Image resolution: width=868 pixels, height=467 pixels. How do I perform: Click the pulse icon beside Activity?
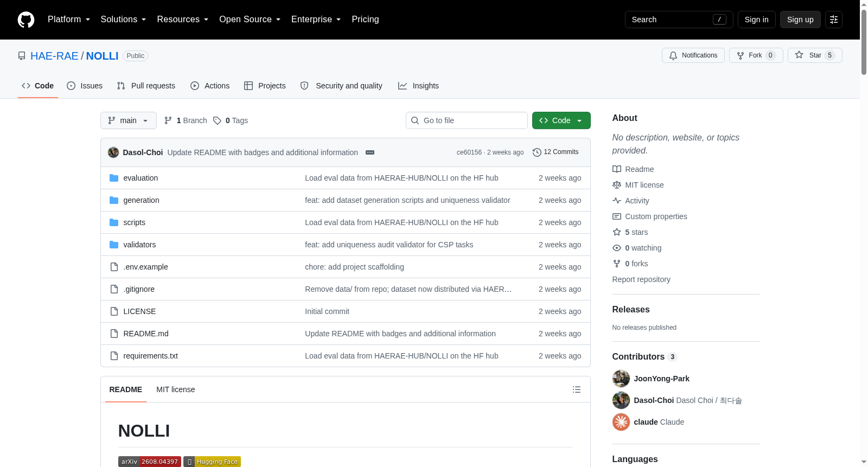point(617,201)
